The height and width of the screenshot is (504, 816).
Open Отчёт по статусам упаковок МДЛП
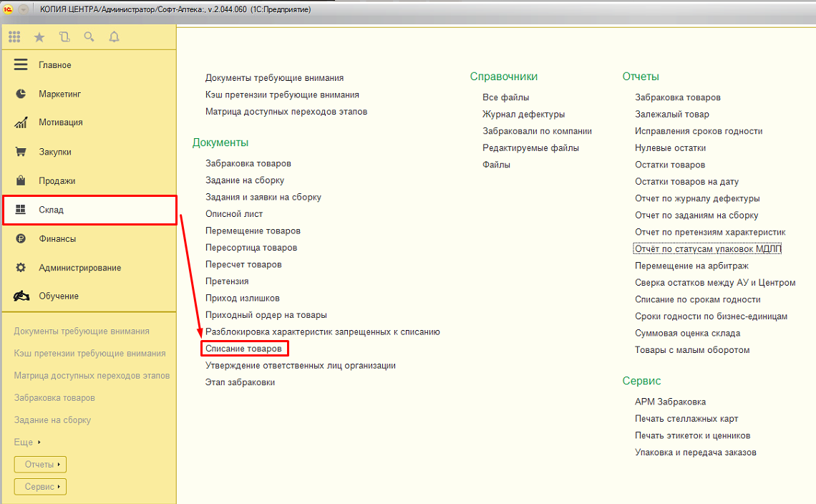(x=708, y=248)
